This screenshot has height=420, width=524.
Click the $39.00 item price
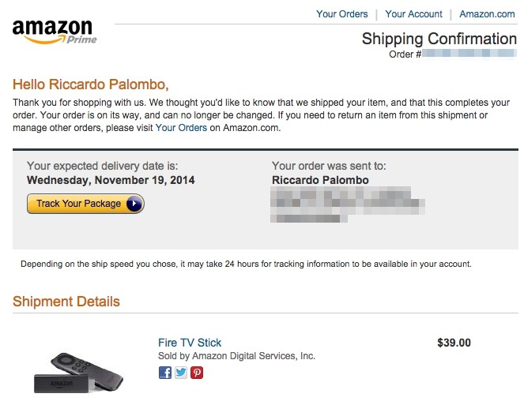tap(454, 343)
